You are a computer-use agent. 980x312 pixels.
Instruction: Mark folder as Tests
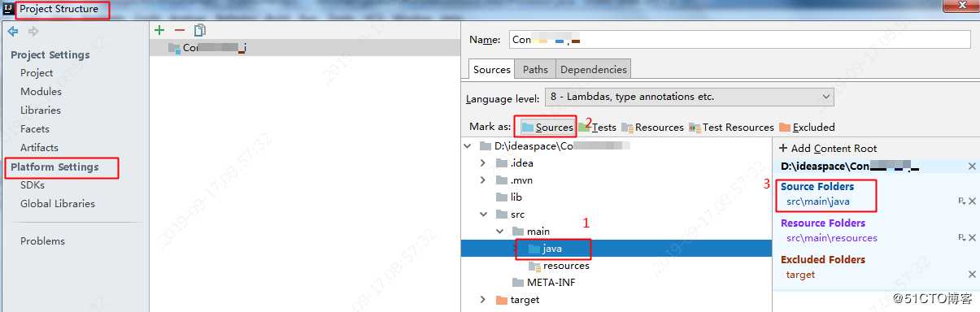click(x=598, y=127)
